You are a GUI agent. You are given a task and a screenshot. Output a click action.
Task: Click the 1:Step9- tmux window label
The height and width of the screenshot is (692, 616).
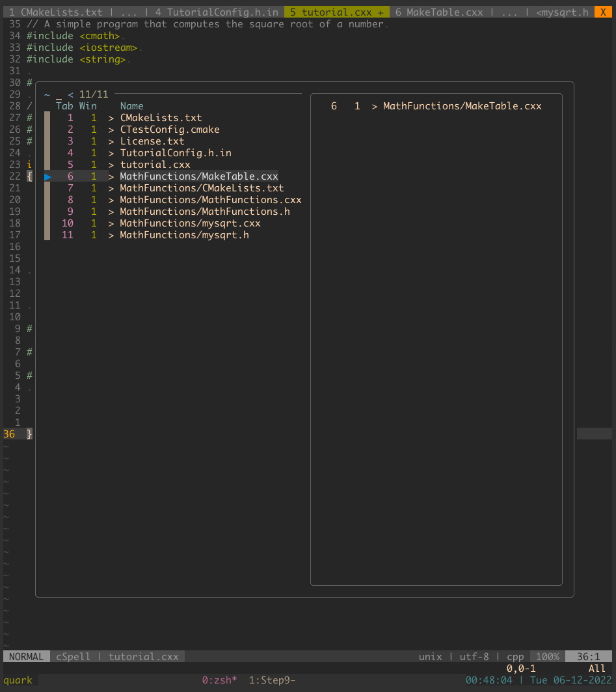point(271,680)
